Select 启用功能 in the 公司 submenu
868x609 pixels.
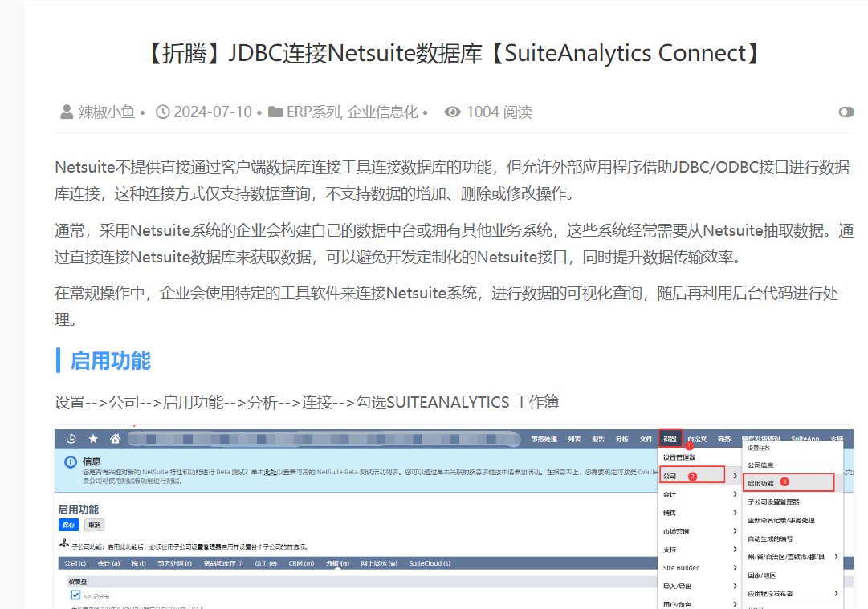789,483
